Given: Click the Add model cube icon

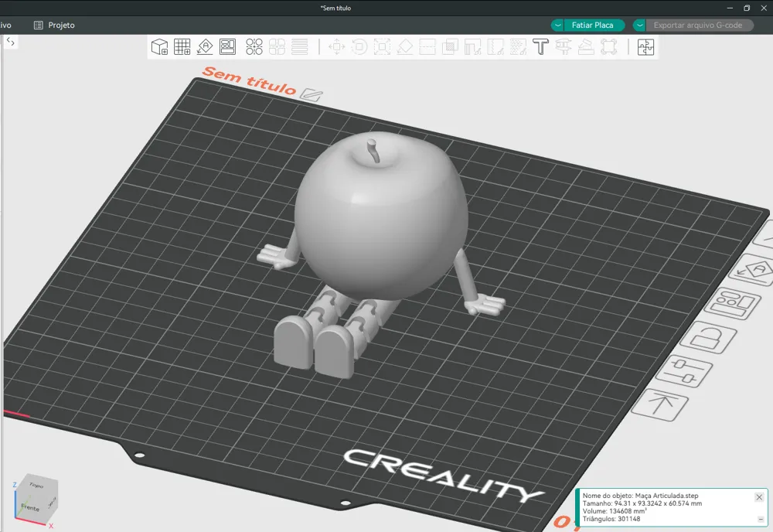Looking at the screenshot, I should pyautogui.click(x=159, y=47).
